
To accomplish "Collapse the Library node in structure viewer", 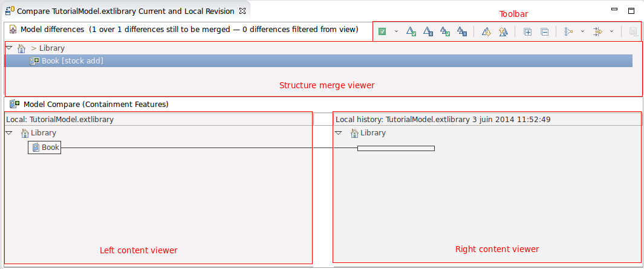I will click(9, 48).
